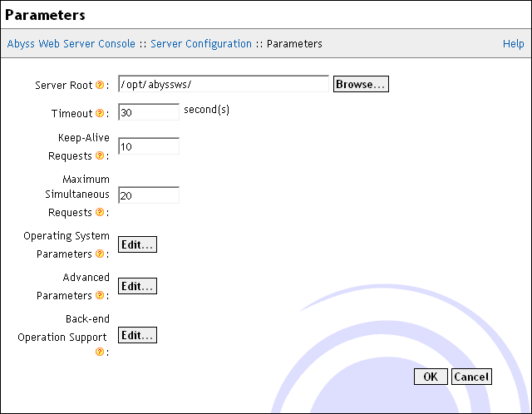Viewport: 532px width, 414px height.
Task: Edit Operating System Parameters
Action: 137,244
